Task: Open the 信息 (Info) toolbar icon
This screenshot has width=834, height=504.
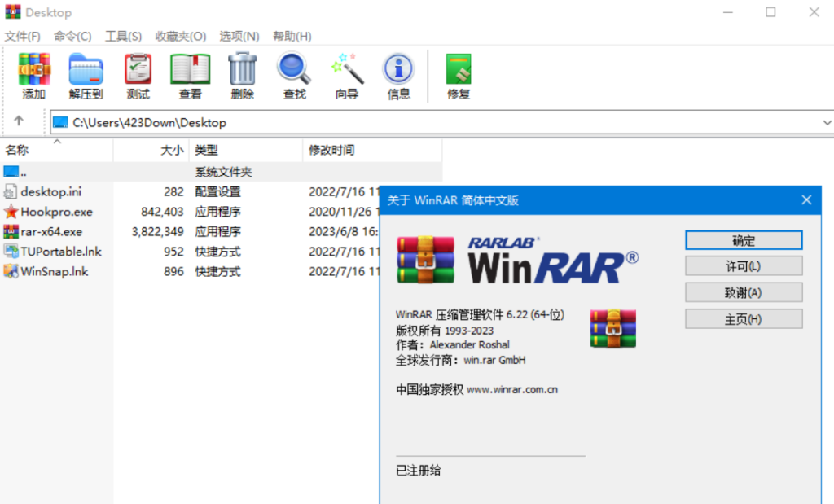Action: 398,70
